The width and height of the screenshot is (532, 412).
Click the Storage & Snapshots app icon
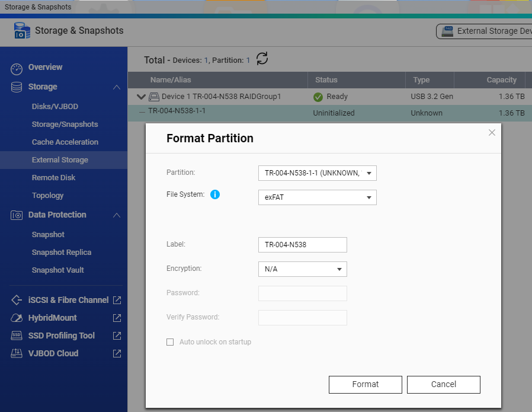[22, 31]
